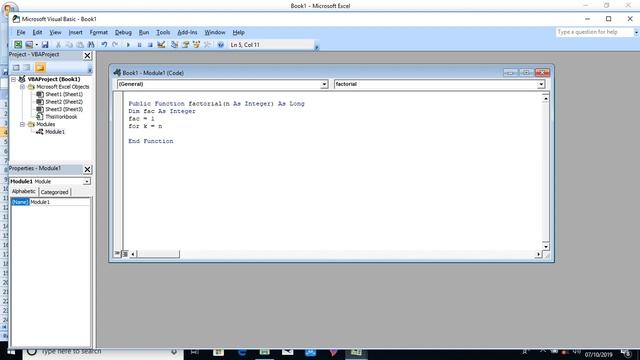Run the macro with the play icon
This screenshot has height=360, width=640.
(128, 44)
